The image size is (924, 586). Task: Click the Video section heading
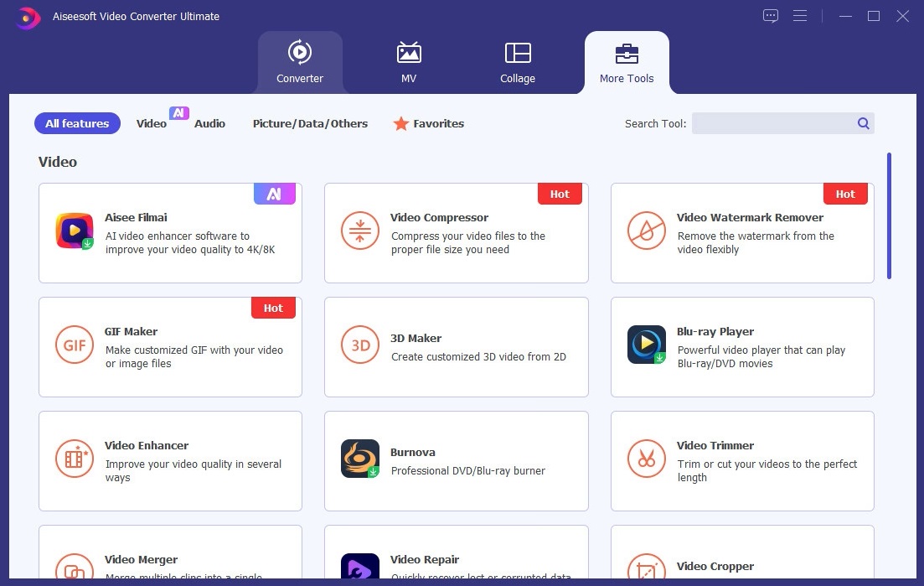point(58,162)
